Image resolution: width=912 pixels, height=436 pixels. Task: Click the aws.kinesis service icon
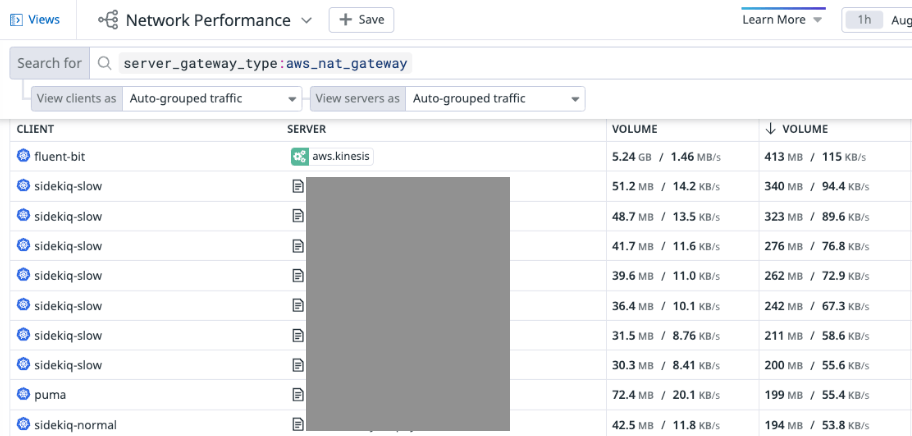(300, 156)
